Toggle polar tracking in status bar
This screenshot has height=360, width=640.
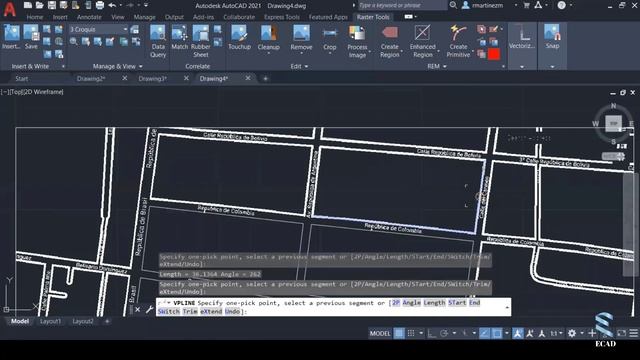click(x=444, y=333)
